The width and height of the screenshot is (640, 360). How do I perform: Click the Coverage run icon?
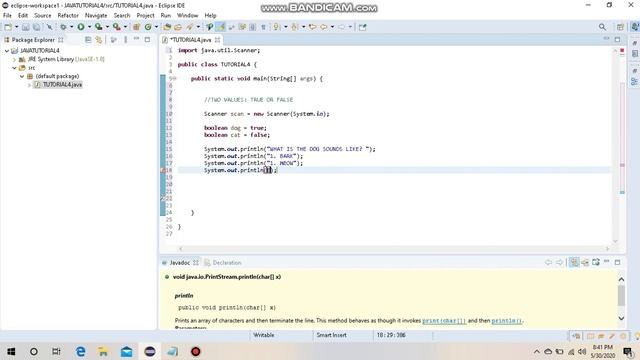(x=98, y=27)
